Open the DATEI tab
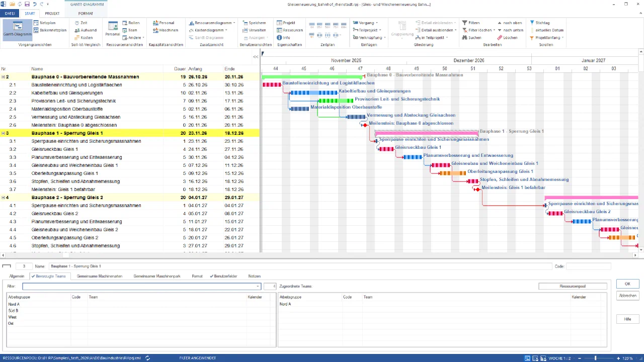The width and height of the screenshot is (644, 362). coord(10,14)
